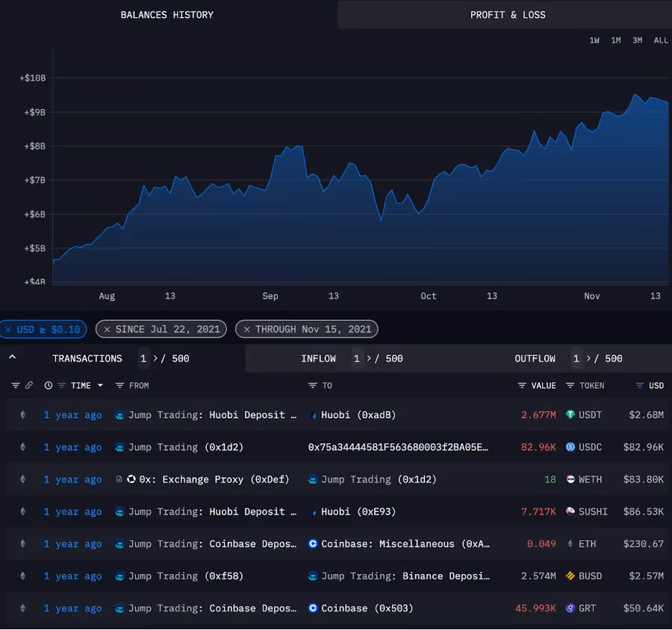
Task: Click the clock icon beside TIME
Action: pos(49,385)
